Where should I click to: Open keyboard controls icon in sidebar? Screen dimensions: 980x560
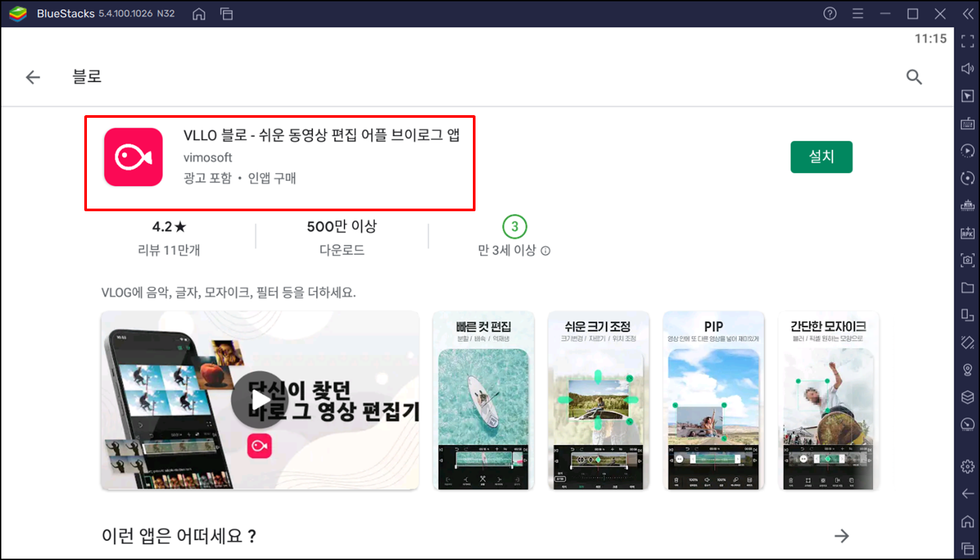967,124
